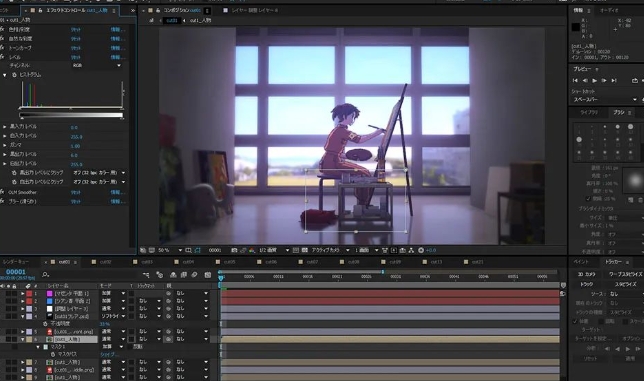Take a snapshot with the camera icon

234,250
